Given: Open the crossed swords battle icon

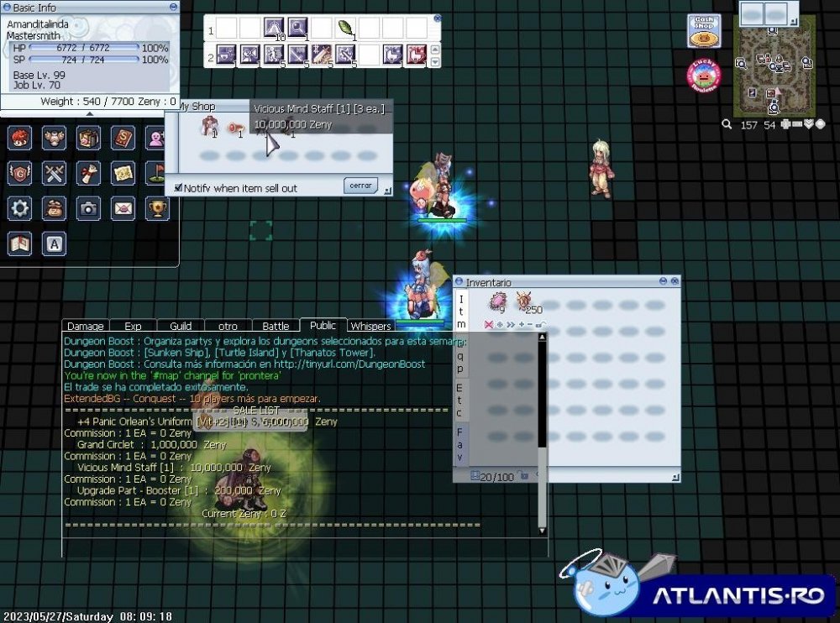Looking at the screenshot, I should [55, 173].
